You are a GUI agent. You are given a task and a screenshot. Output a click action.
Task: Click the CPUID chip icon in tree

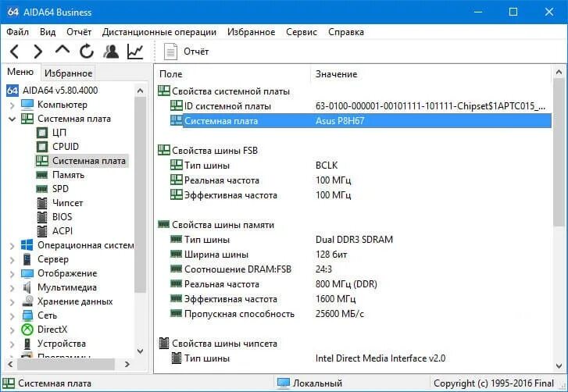pos(42,147)
